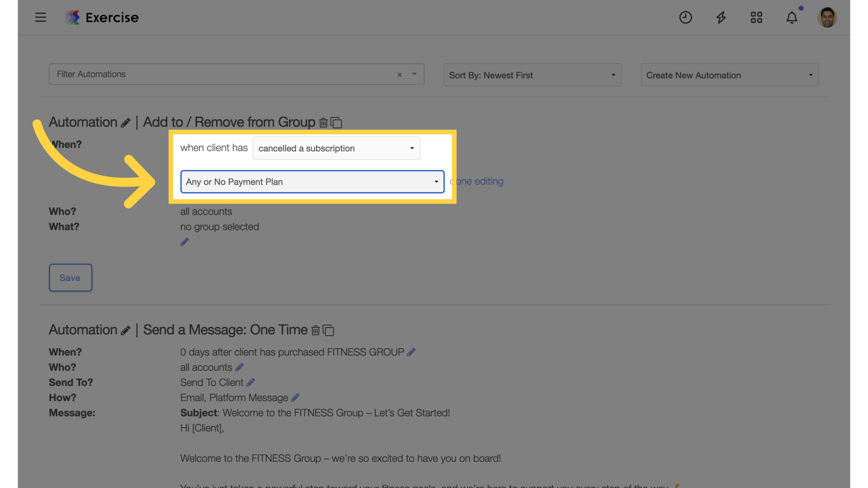The height and width of the screenshot is (488, 868).
Task: Edit the purchased FITNESS GROUP trigger
Action: coord(411,352)
